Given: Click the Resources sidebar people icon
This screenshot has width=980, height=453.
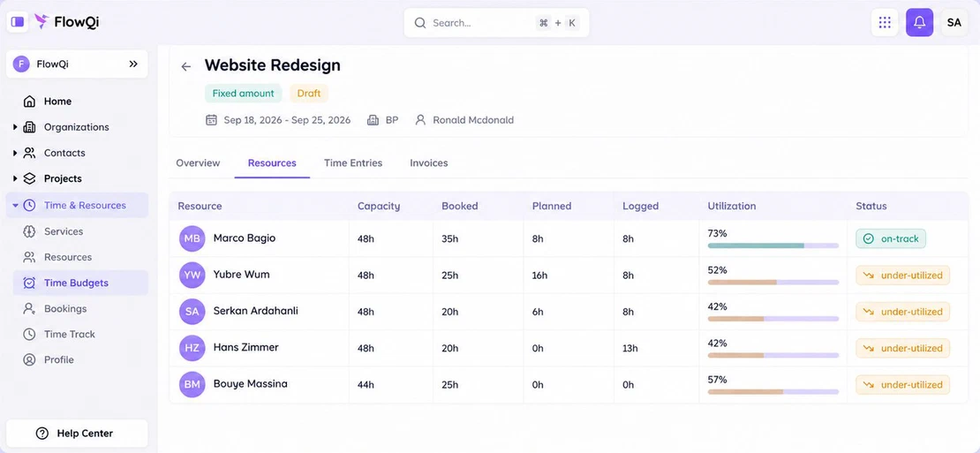Looking at the screenshot, I should coord(29,257).
